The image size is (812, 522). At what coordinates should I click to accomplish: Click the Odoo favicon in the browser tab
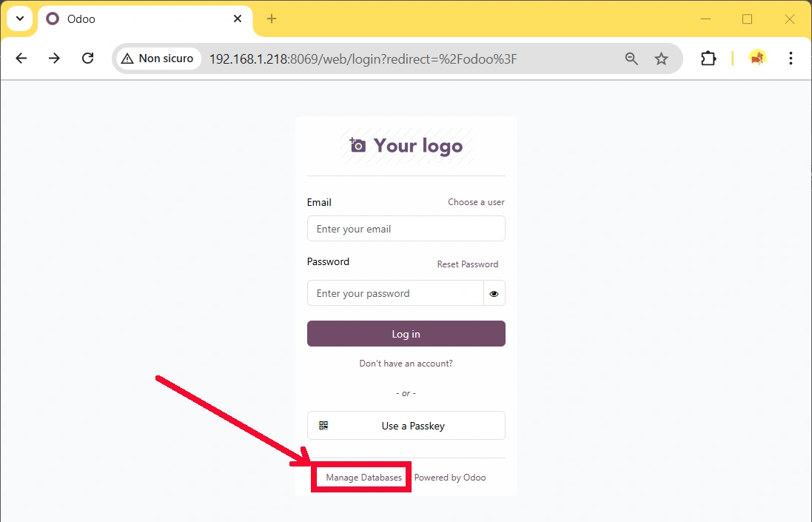click(52, 19)
